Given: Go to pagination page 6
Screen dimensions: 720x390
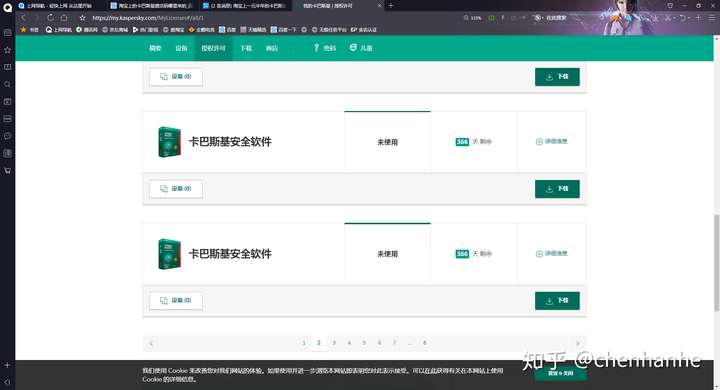Looking at the screenshot, I should pos(379,343).
